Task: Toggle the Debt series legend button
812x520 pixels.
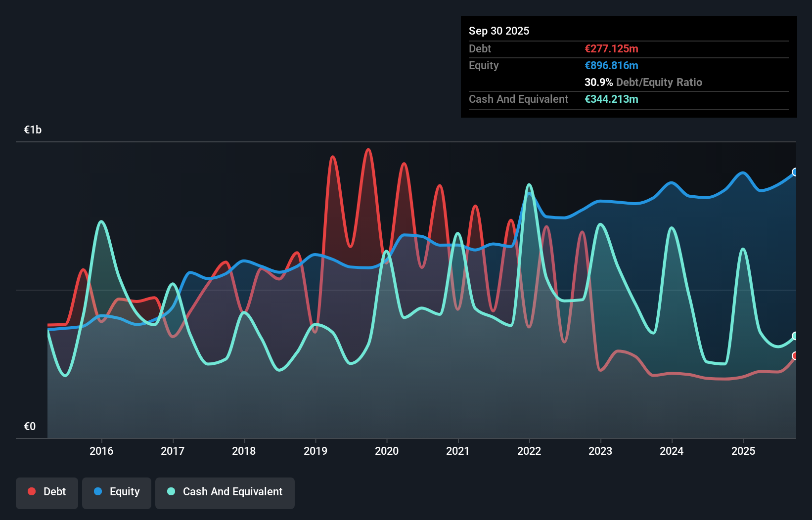Action: [47, 493]
